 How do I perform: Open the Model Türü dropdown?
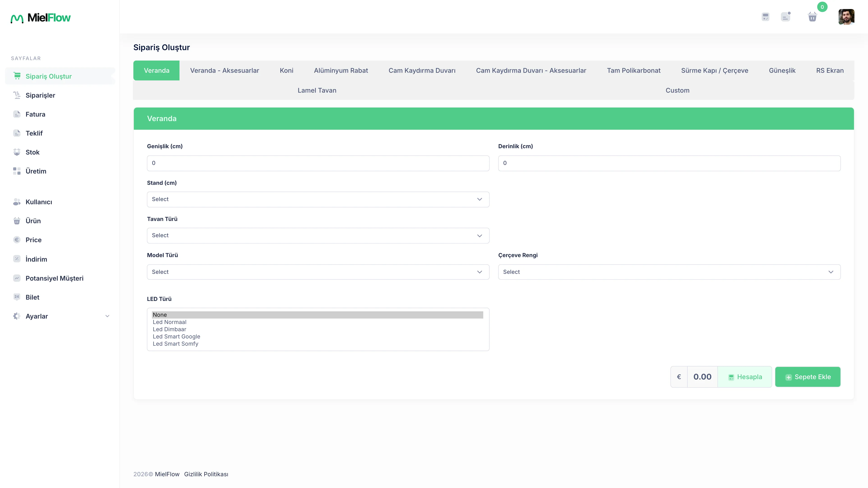tap(318, 272)
